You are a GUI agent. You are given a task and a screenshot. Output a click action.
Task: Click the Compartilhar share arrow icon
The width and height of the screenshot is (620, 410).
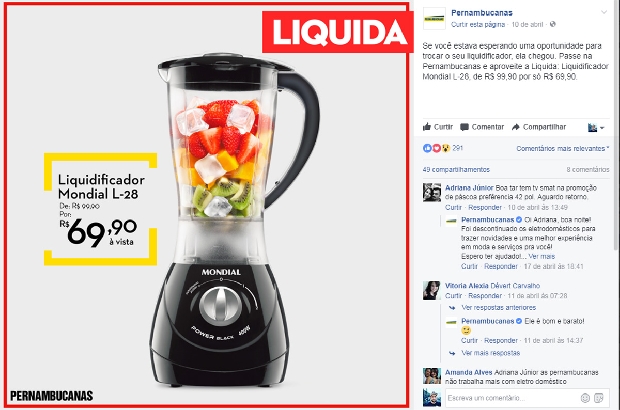(515, 127)
